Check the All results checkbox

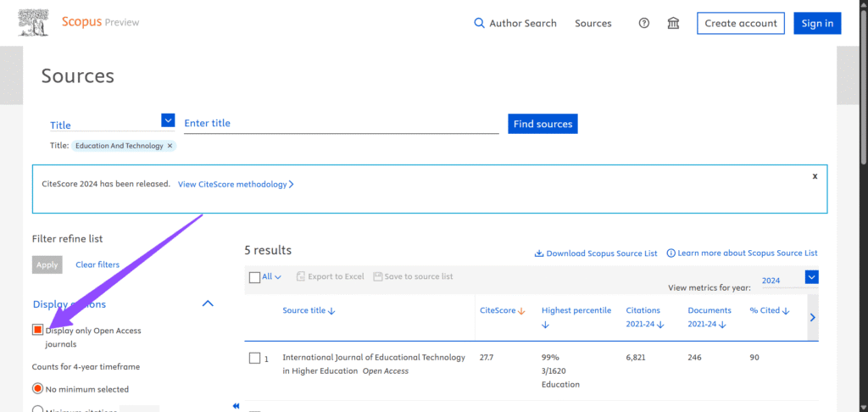coord(254,276)
